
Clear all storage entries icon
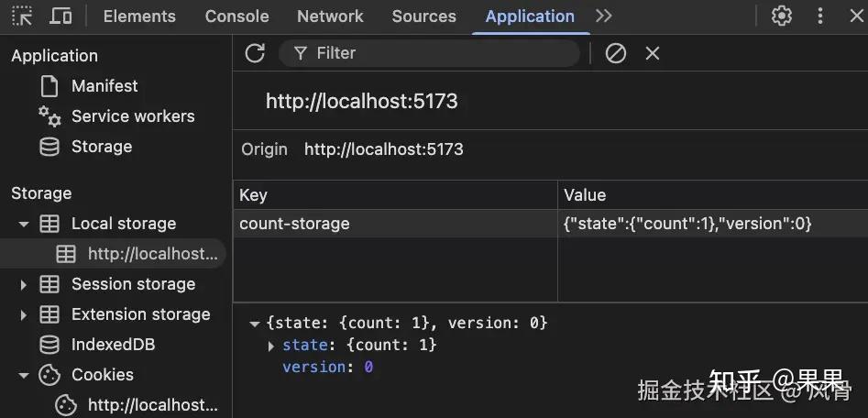(x=616, y=53)
